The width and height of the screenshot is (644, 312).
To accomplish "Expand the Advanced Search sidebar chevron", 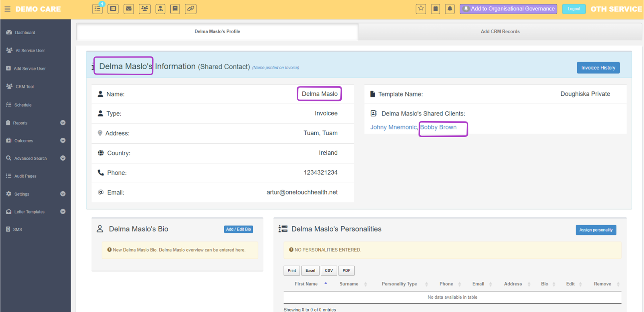I will click(x=63, y=158).
